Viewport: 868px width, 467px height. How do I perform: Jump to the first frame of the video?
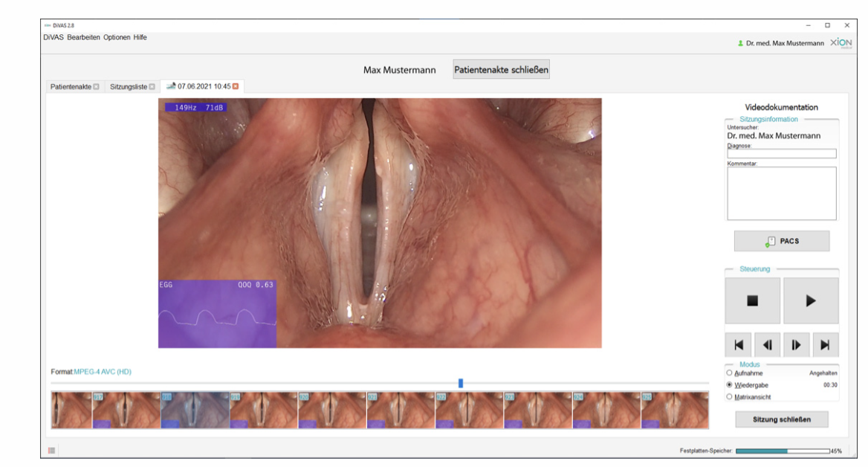pos(739,345)
